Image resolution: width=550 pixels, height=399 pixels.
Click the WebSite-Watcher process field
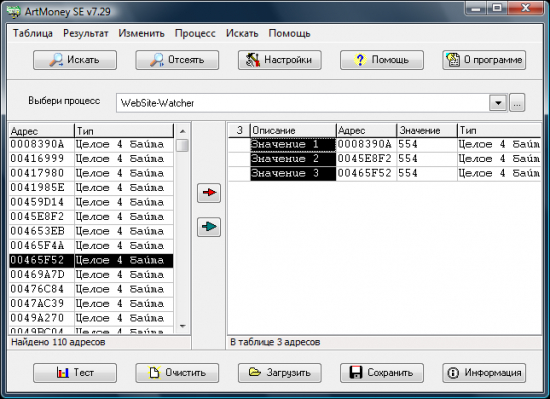303,103
